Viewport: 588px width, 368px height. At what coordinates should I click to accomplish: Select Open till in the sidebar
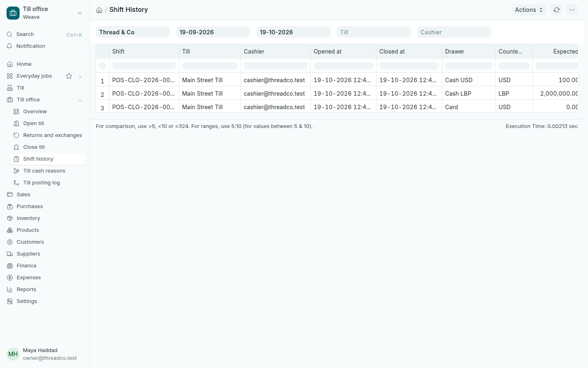pyautogui.click(x=48, y=123)
